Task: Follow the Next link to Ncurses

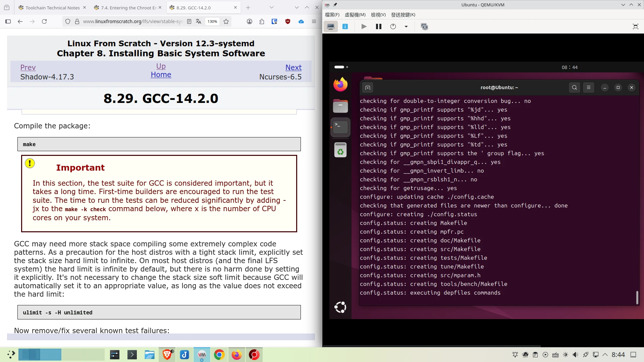Action: pos(293,67)
